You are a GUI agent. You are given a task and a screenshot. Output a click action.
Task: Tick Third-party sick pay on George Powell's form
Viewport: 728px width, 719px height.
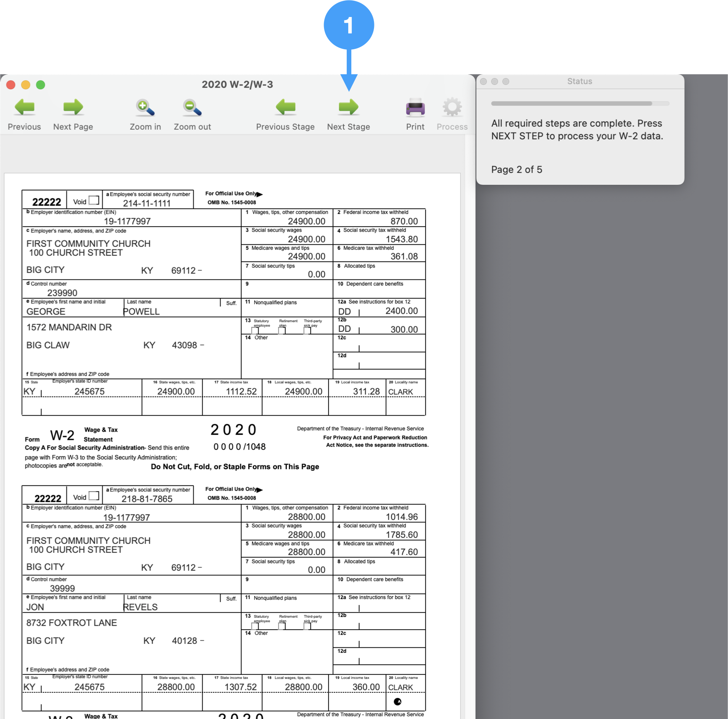[307, 331]
